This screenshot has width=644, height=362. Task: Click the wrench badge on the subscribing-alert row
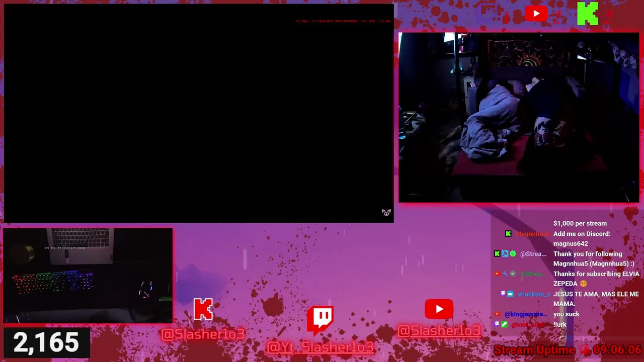505,274
